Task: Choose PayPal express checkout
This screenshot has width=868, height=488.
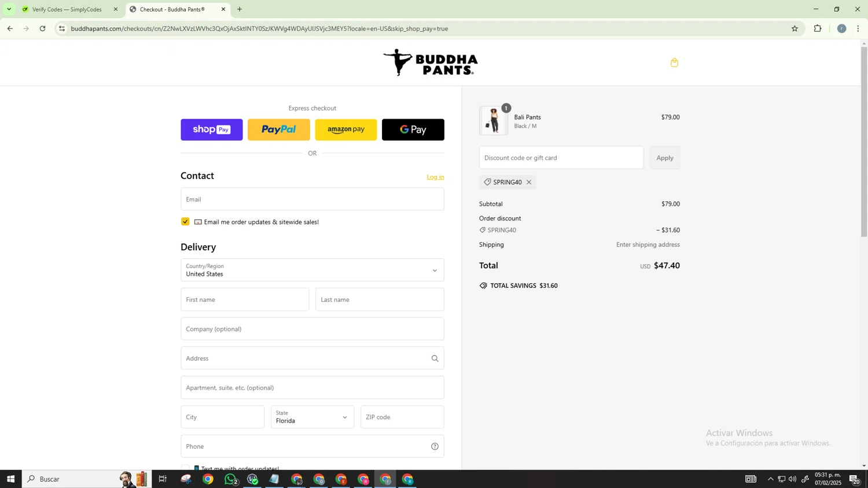Action: [x=279, y=130]
